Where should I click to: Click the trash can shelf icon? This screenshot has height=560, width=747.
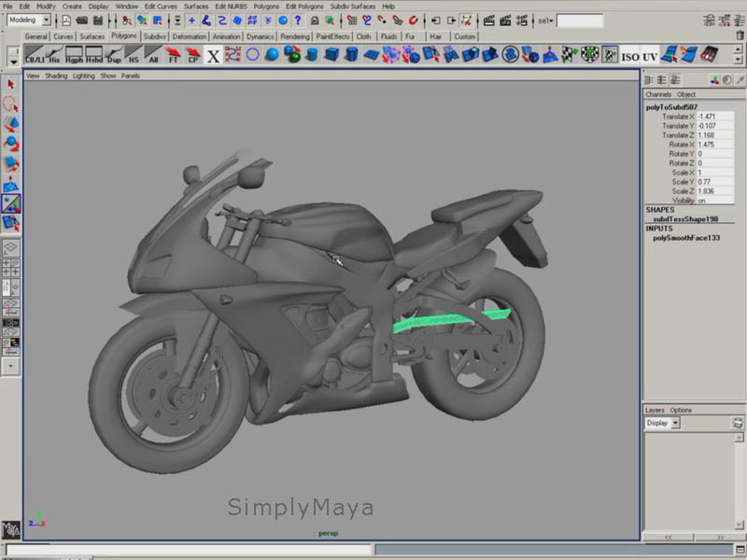(x=740, y=35)
